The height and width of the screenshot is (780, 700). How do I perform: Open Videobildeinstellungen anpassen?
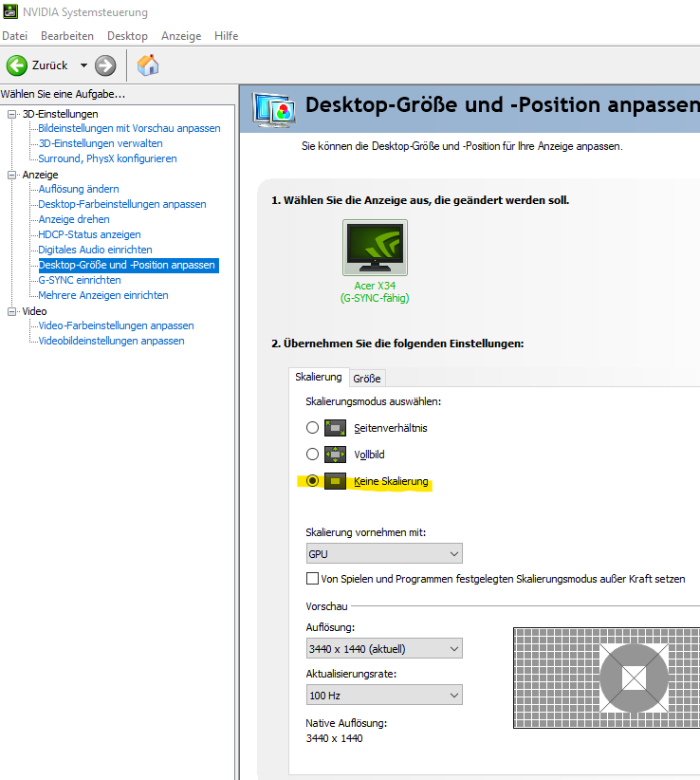tap(111, 342)
